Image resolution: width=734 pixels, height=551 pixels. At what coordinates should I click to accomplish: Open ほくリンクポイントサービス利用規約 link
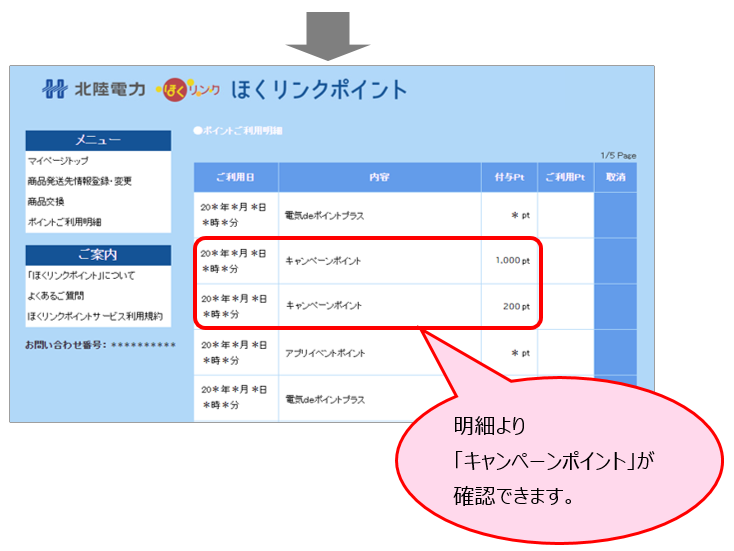coord(94,317)
